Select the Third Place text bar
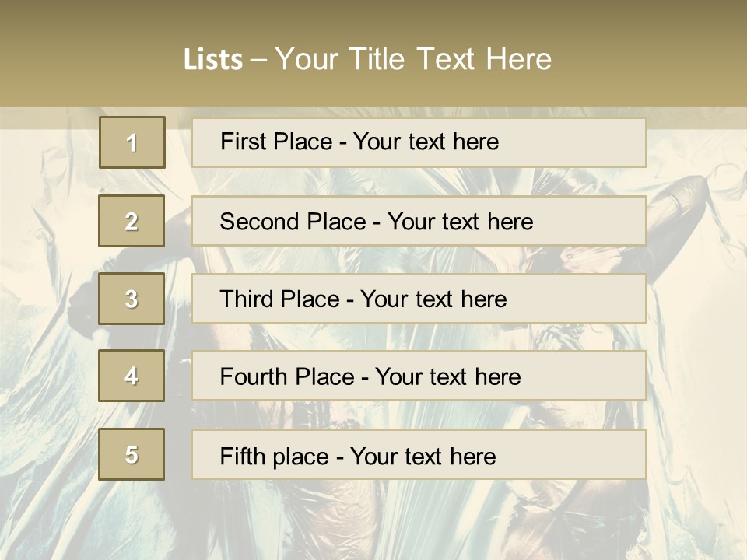 (419, 299)
